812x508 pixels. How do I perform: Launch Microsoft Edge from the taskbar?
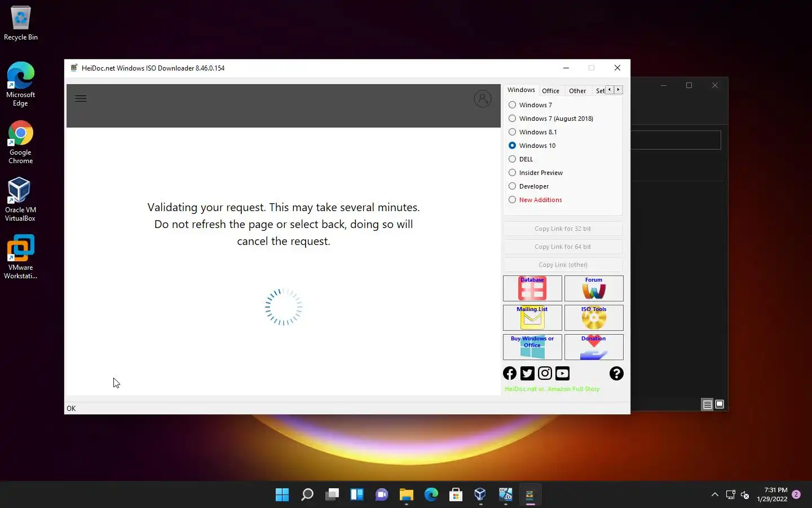[x=431, y=495]
